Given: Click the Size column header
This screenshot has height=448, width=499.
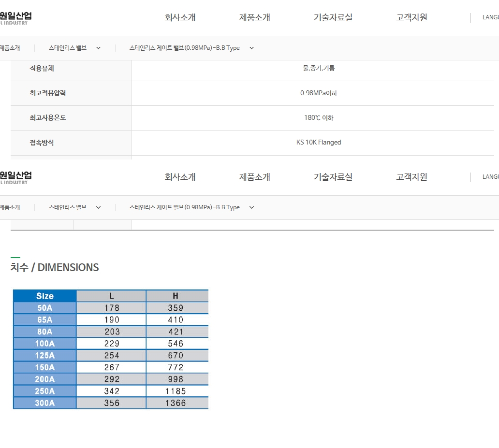Looking at the screenshot, I should pyautogui.click(x=45, y=296).
